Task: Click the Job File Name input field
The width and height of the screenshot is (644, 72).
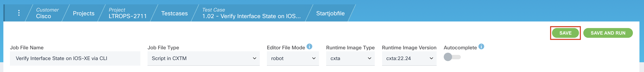Action: coord(75,58)
